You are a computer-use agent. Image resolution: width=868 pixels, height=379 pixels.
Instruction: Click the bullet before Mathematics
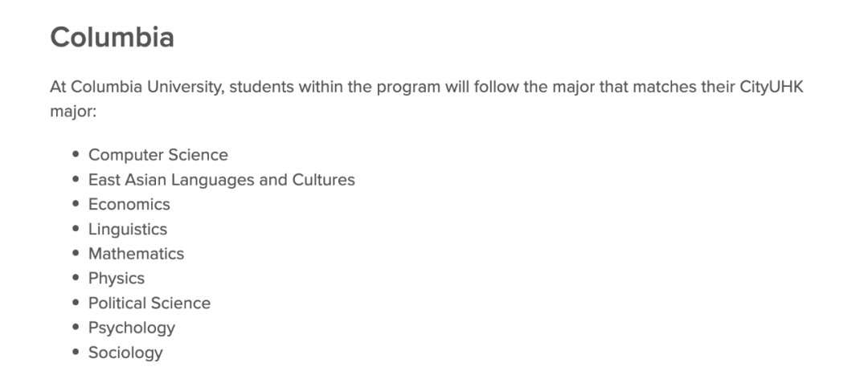76,253
